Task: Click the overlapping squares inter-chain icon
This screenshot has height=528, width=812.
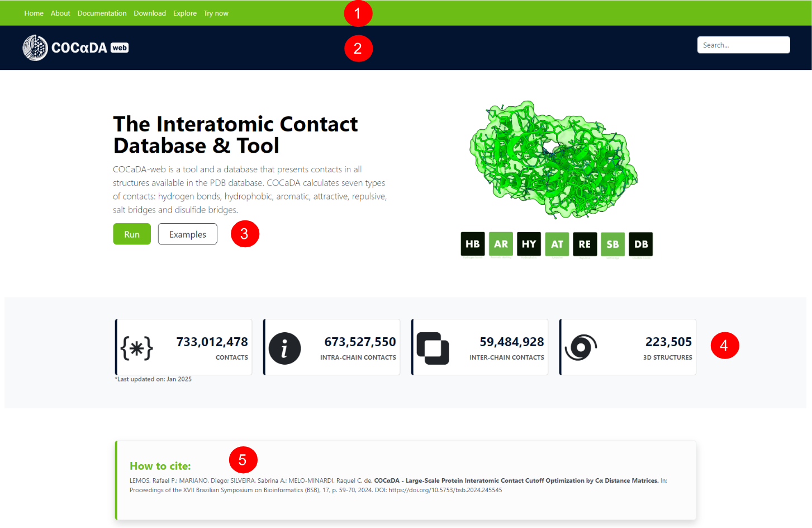Action: coord(433,348)
